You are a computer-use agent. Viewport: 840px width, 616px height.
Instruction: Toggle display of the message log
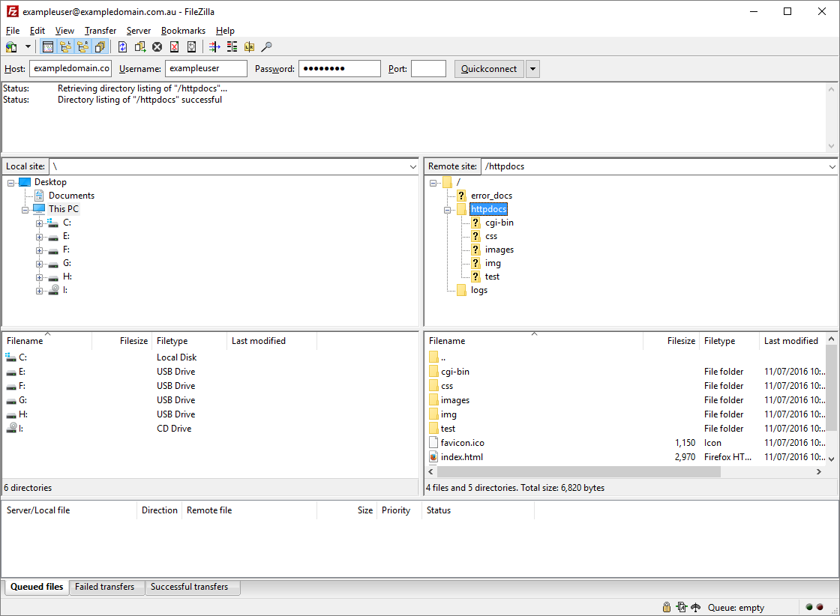[x=48, y=46]
